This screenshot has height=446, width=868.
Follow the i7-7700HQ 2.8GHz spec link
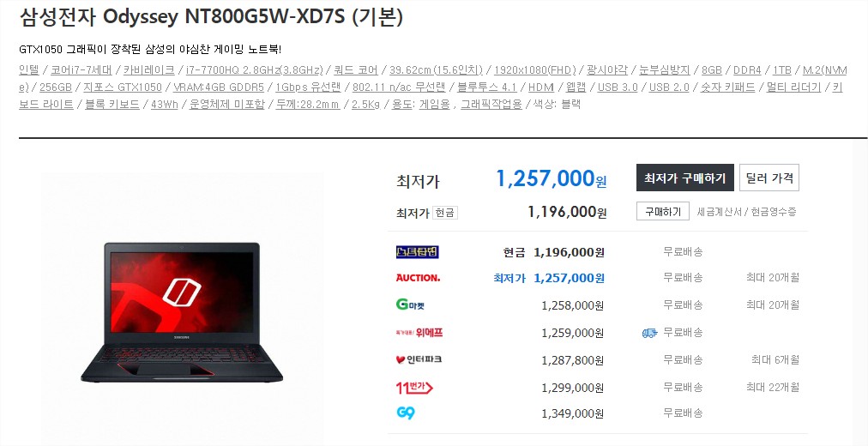click(x=254, y=70)
